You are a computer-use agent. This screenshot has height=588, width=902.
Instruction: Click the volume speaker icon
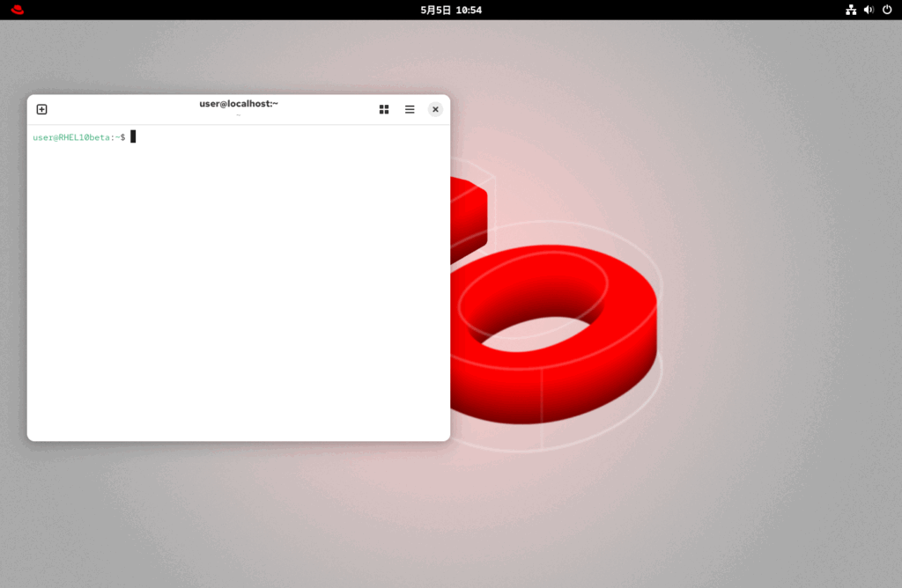[x=869, y=10]
